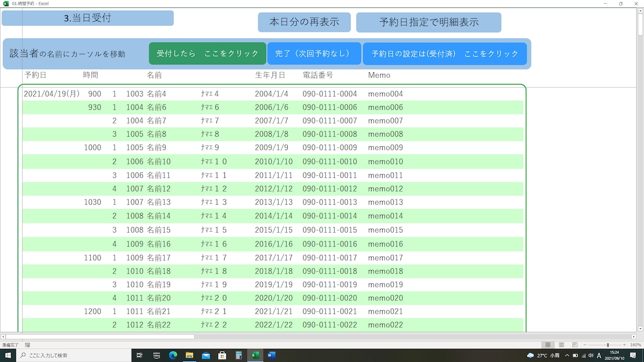The width and height of the screenshot is (644, 362).
Task: Click time cell 1030
Action: [92, 202]
